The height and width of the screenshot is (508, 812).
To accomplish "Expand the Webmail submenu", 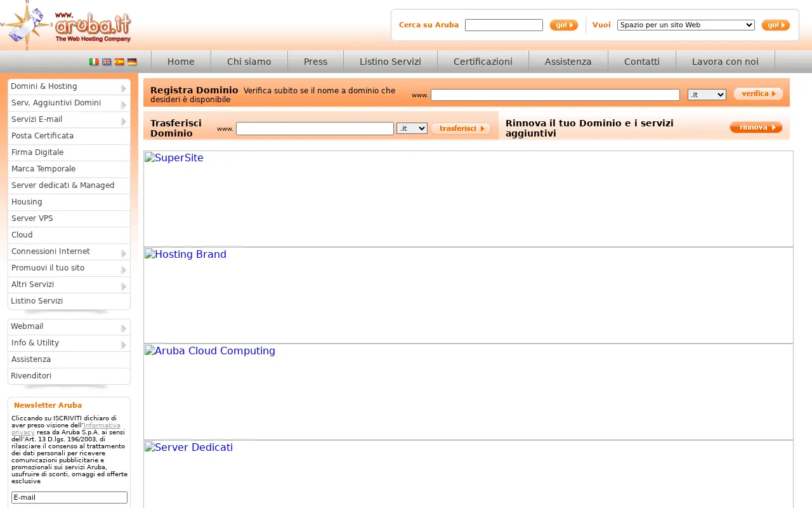I will [x=124, y=328].
